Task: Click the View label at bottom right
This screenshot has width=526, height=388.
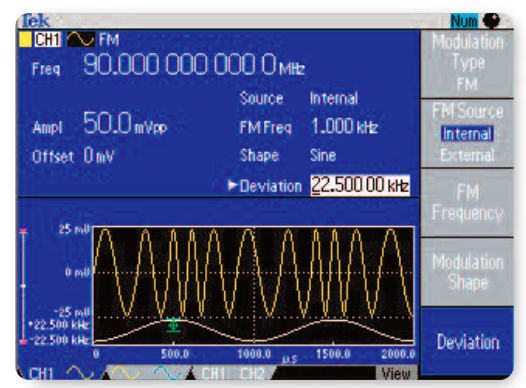Action: pos(396,373)
